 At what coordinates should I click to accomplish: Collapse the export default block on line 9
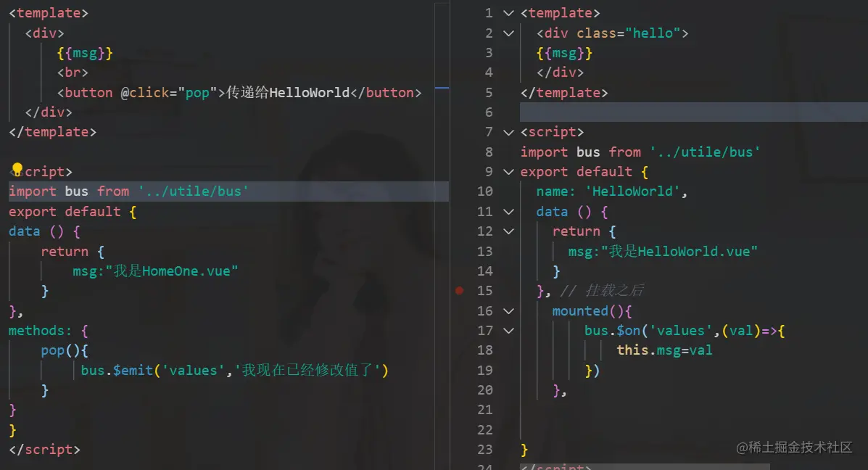click(508, 171)
